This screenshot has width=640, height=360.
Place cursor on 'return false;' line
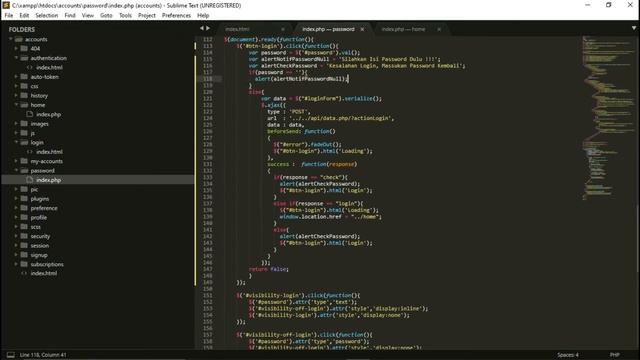click(x=269, y=269)
